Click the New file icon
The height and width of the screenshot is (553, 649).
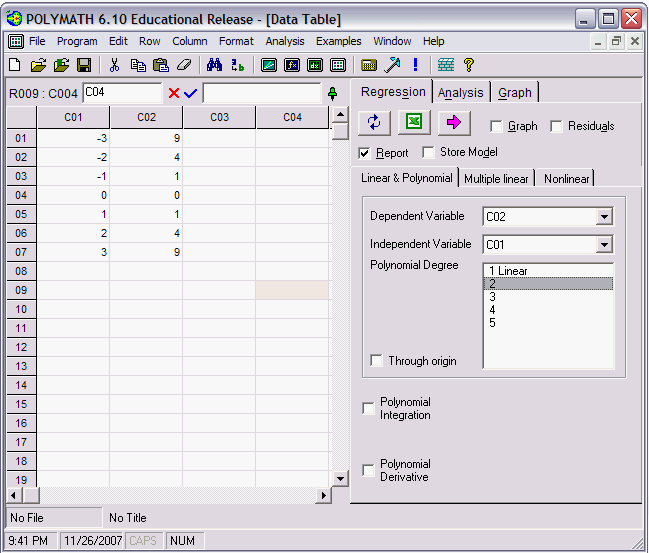point(15,65)
